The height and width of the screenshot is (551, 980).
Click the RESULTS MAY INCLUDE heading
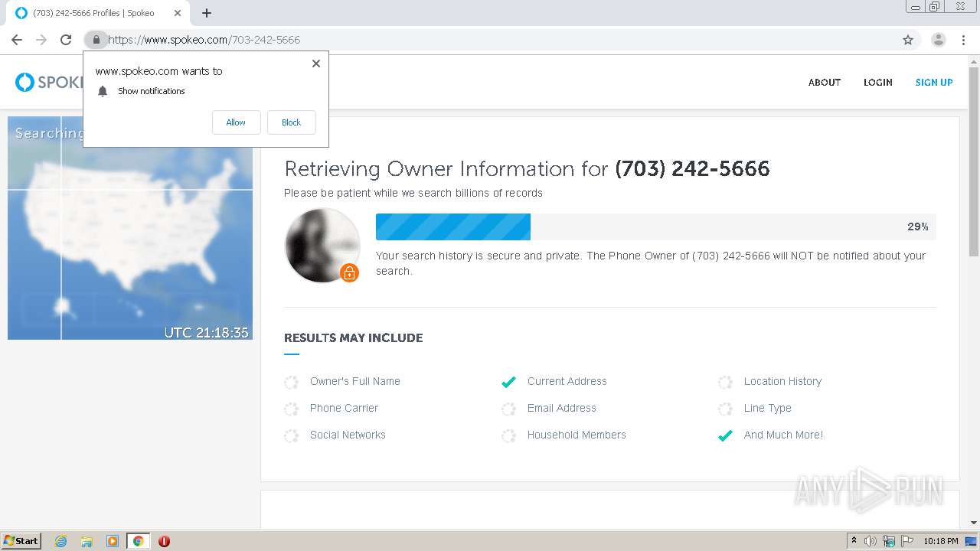[353, 337]
